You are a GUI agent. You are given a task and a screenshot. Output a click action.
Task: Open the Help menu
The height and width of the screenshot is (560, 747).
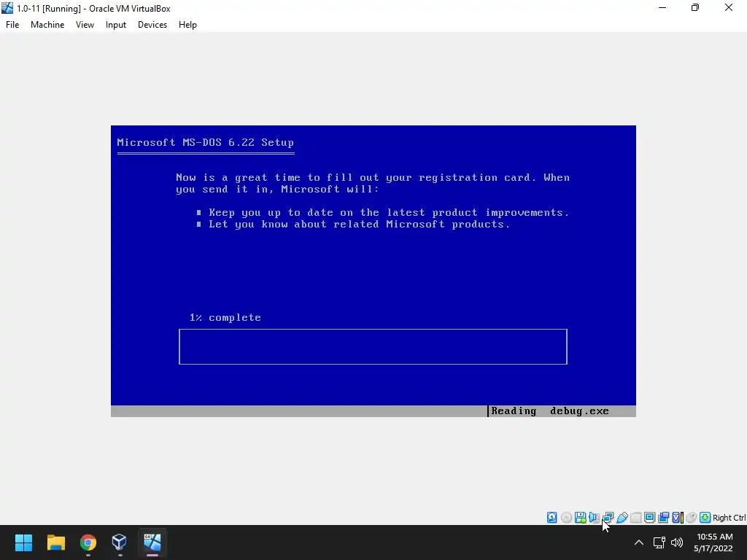[x=187, y=25]
